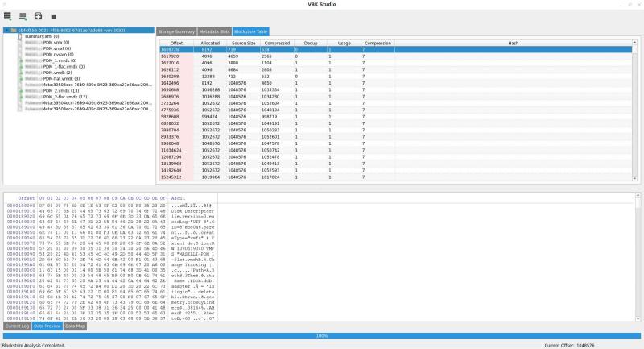Select table row with offset 1617920
The height and width of the screenshot is (349, 644).
click(395, 56)
